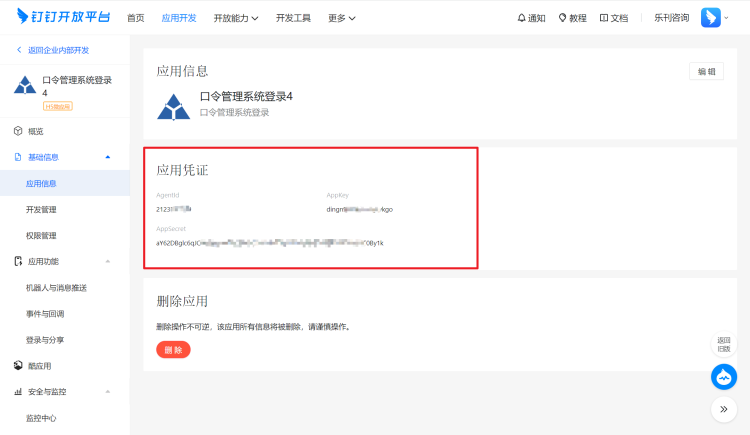Click the double-chevron expand floating button
The image size is (750, 435).
pyautogui.click(x=724, y=409)
